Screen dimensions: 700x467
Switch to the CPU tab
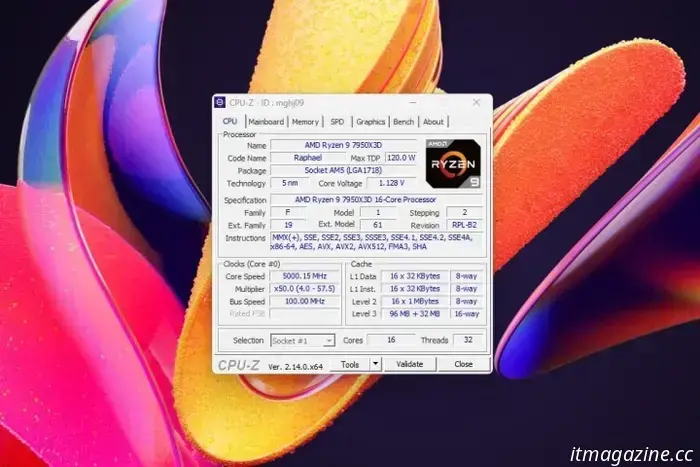click(230, 121)
